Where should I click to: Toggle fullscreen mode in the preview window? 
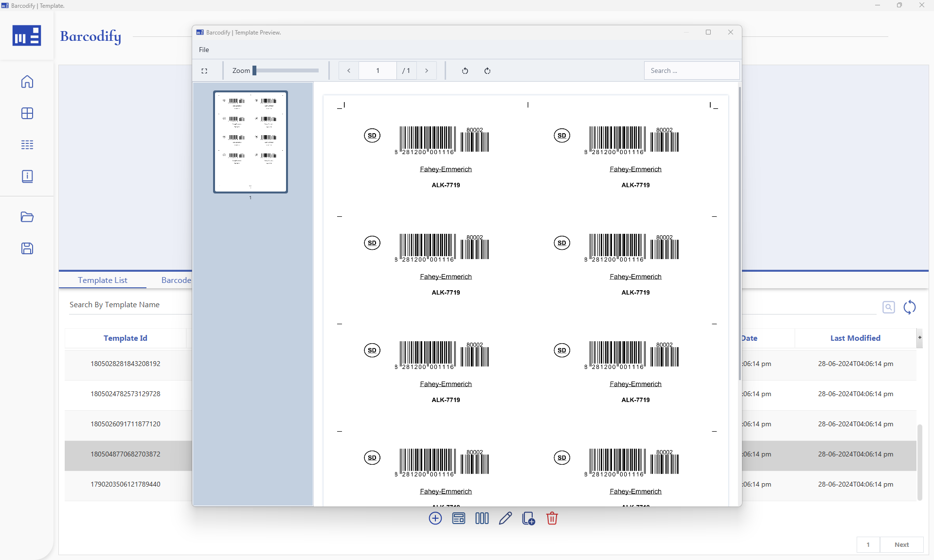pos(204,70)
